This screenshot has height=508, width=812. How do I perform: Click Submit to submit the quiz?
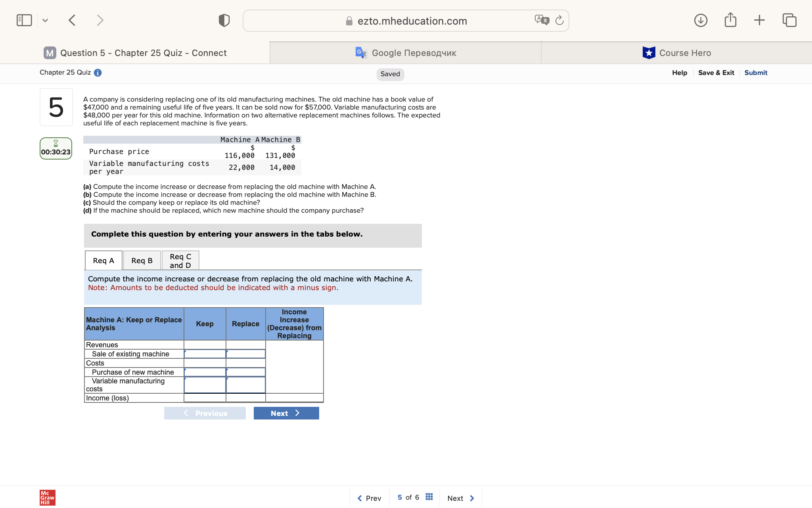[755, 73]
